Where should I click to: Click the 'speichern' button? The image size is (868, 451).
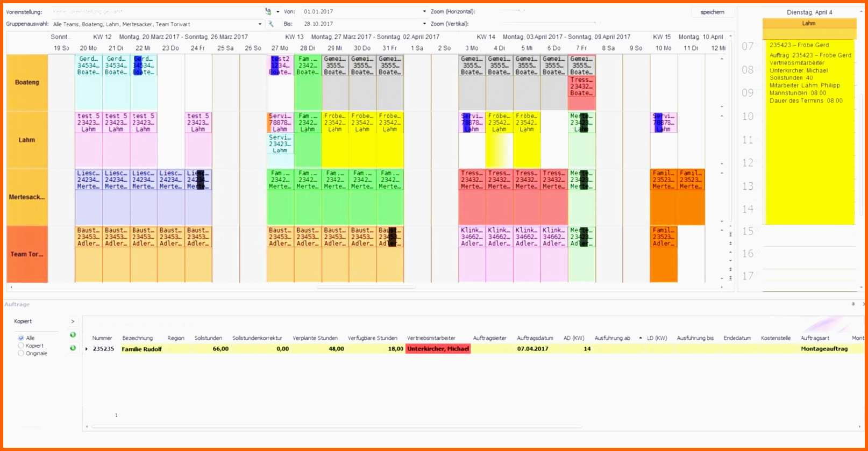(712, 12)
